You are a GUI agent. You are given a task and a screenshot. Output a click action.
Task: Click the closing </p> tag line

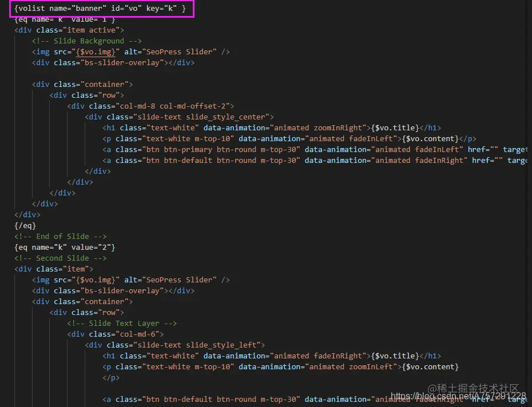coord(111,377)
